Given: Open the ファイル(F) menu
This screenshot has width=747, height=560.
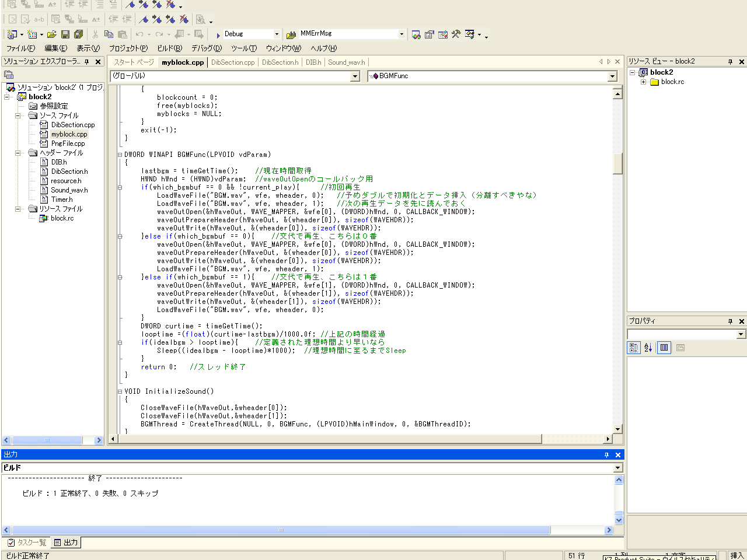Looking at the screenshot, I should (20, 48).
